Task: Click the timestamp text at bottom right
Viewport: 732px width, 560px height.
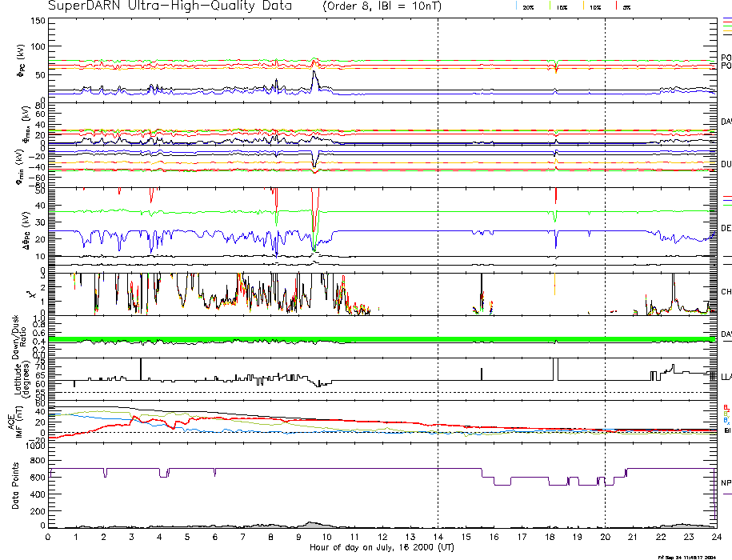Action: [x=686, y=556]
